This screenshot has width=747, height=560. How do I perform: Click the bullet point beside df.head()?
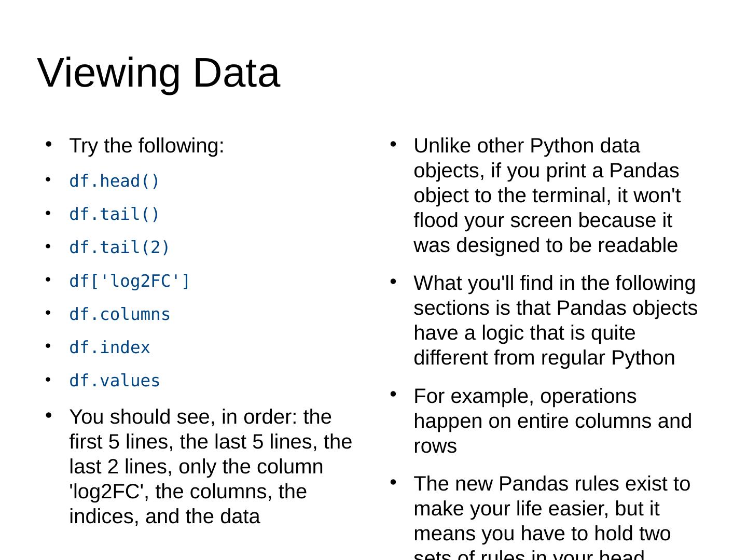click(48, 179)
